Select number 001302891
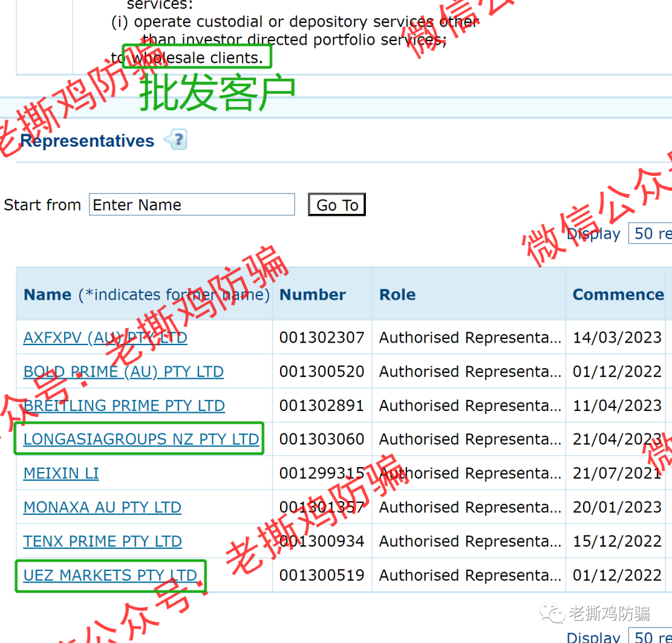Screen dimensions: 672x643 [322, 405]
